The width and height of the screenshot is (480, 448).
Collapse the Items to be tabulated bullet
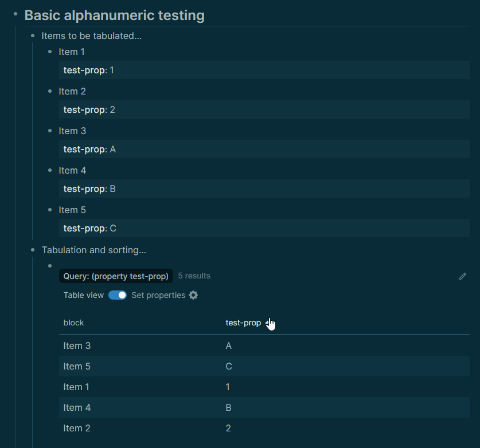pos(33,36)
